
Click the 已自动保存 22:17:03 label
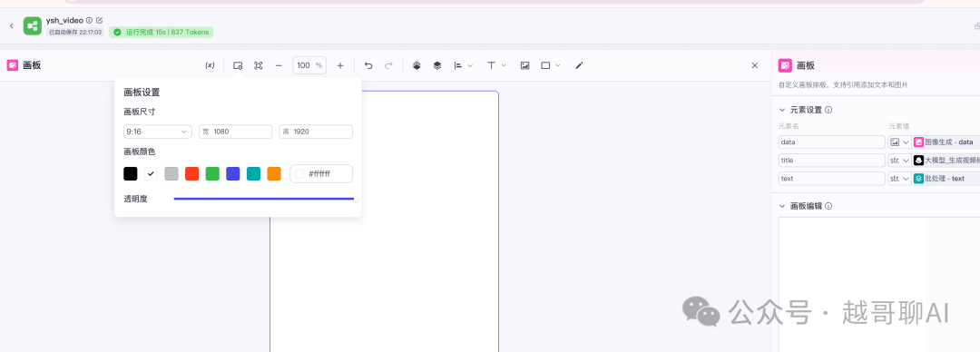[75, 32]
